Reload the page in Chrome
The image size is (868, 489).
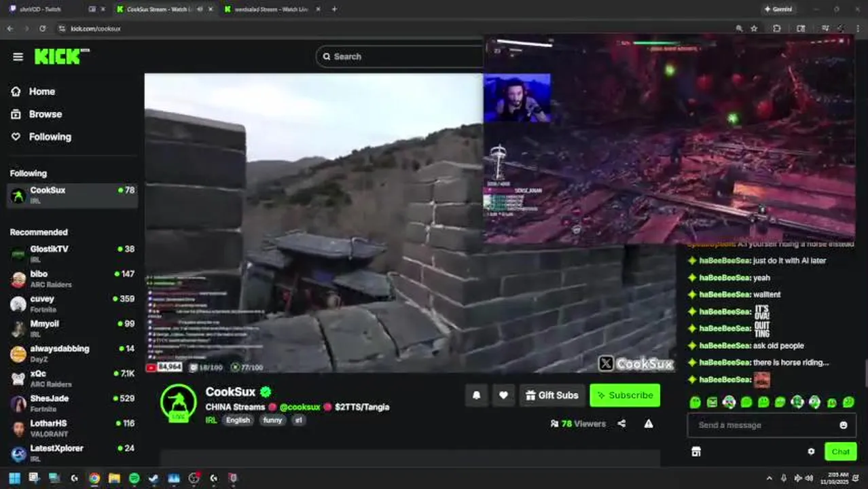pyautogui.click(x=42, y=29)
